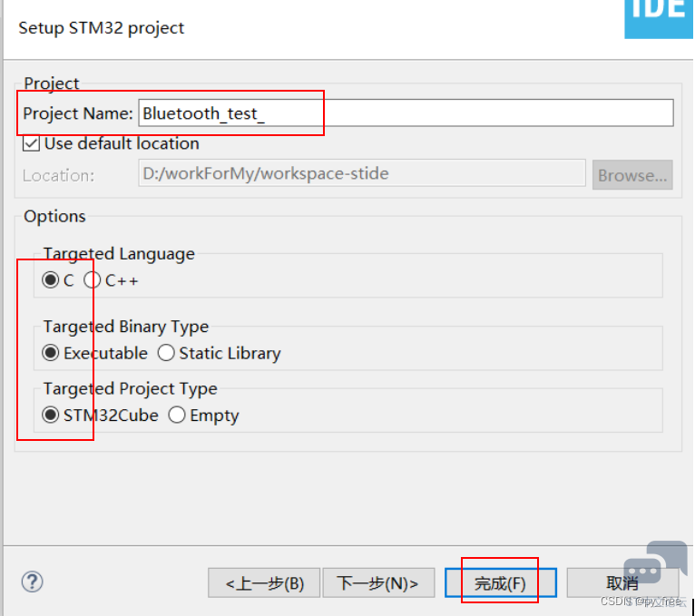Finish setup with the 完成(F) button
This screenshot has width=695, height=616.
click(x=501, y=583)
